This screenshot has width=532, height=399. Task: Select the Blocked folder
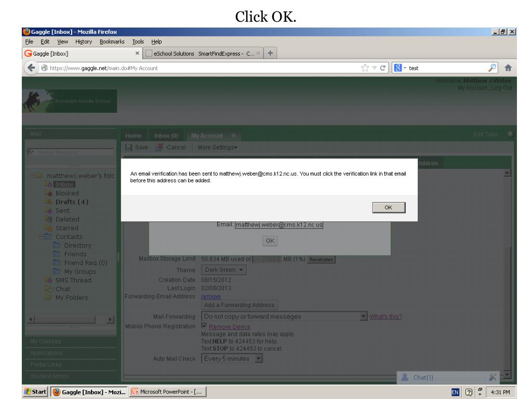click(67, 193)
